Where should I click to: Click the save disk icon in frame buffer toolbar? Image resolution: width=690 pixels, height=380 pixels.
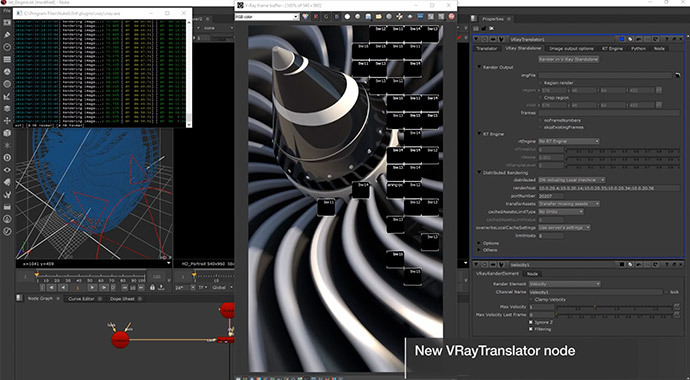point(368,17)
